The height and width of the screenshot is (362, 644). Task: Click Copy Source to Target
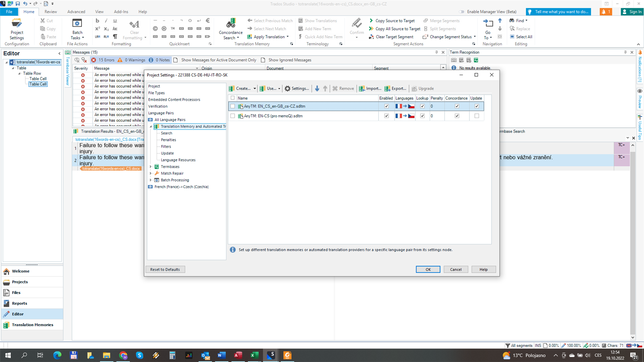point(392,21)
